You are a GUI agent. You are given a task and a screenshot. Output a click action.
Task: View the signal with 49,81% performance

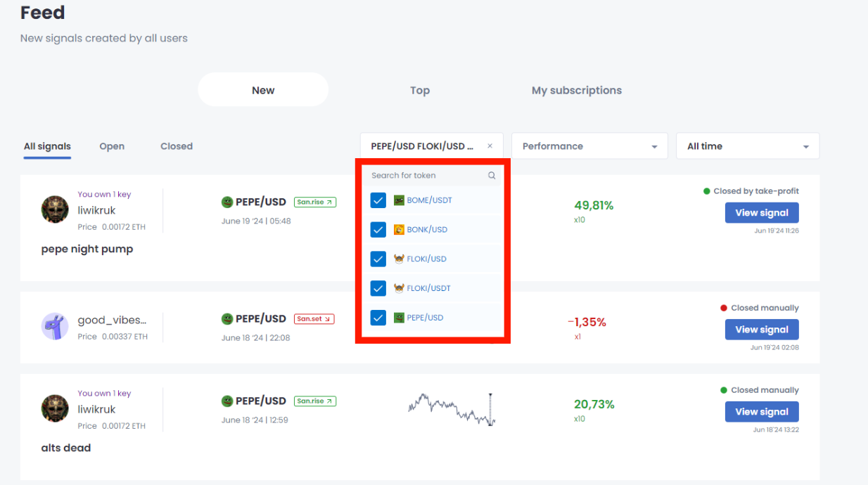[x=762, y=213]
